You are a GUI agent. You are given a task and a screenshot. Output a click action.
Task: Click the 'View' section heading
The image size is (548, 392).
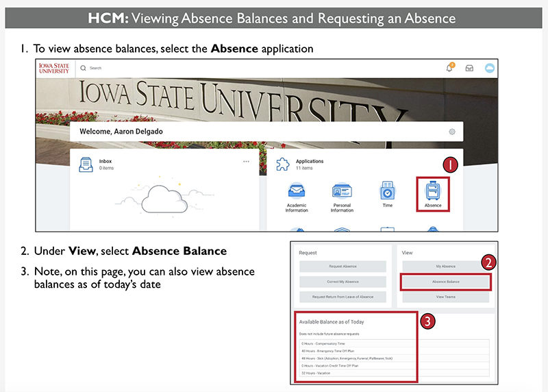point(407,253)
